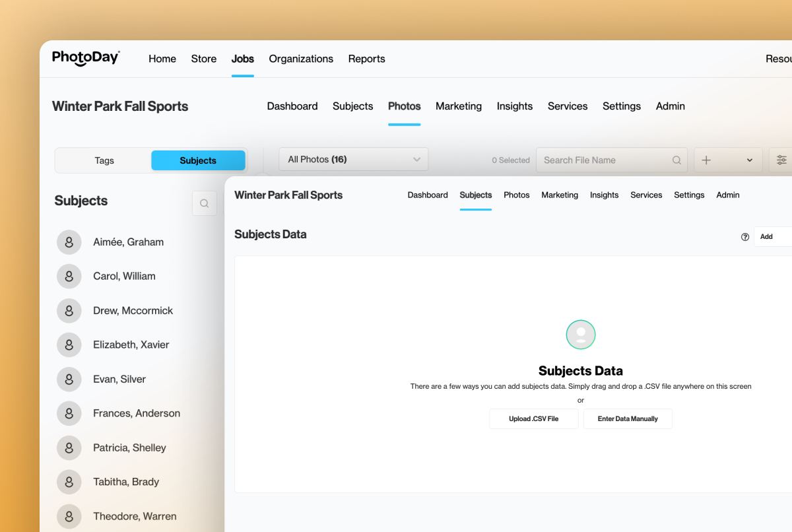Screen dimensions: 792x532
Task: Select subject Elizabeth, Xavier name
Action: (x=131, y=345)
